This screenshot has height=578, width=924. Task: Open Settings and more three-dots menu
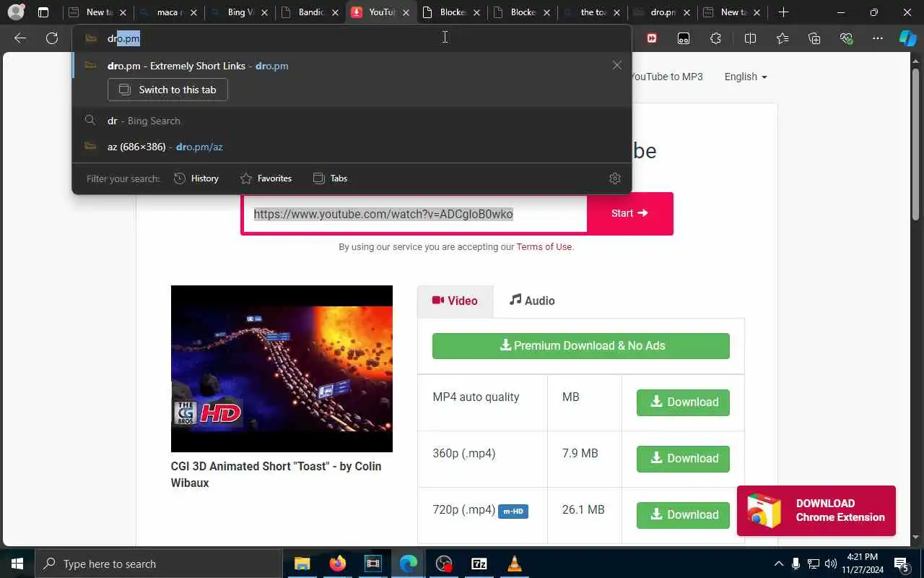pos(878,38)
